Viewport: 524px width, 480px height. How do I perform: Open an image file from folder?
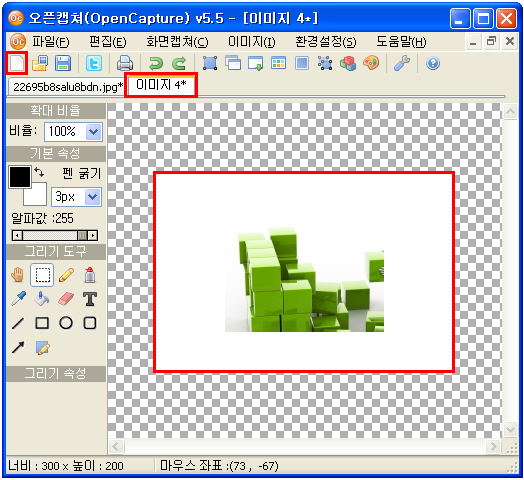click(x=40, y=63)
